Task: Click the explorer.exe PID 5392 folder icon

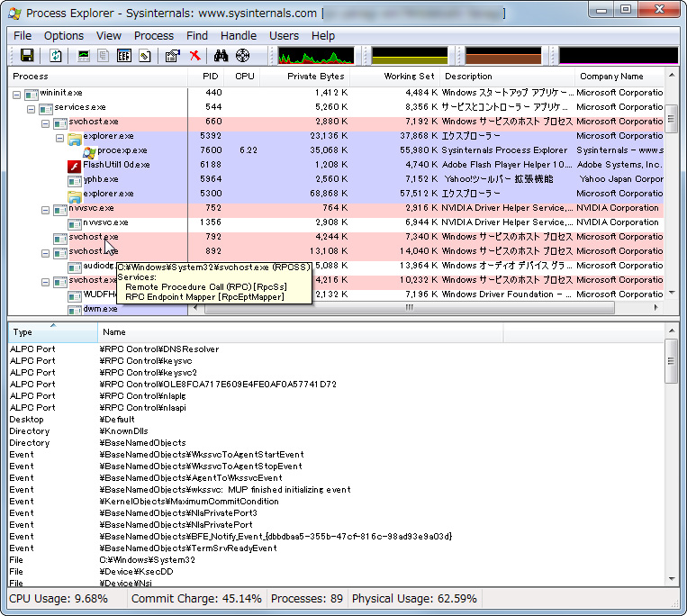Action: [75, 139]
